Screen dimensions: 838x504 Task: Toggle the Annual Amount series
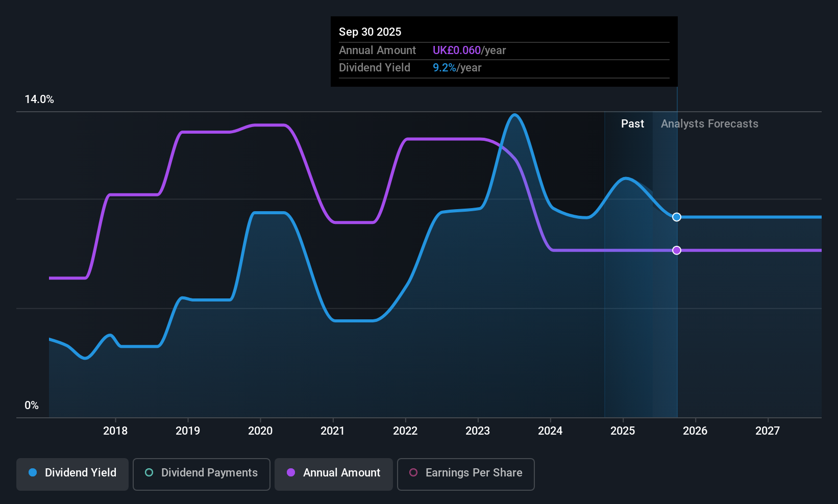(x=334, y=474)
